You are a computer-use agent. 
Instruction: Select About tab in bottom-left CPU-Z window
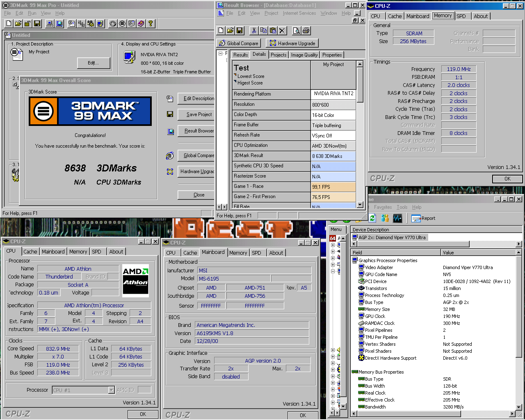(x=116, y=252)
